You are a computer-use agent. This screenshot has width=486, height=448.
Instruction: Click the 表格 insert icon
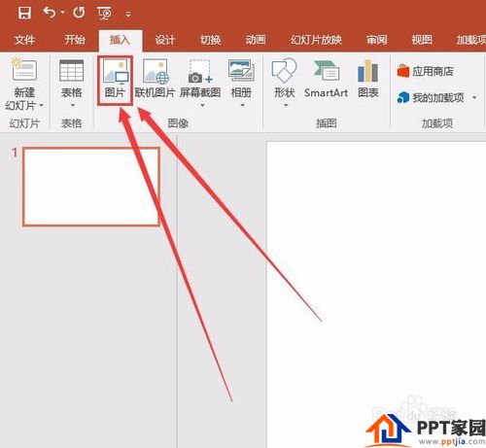pos(72,71)
